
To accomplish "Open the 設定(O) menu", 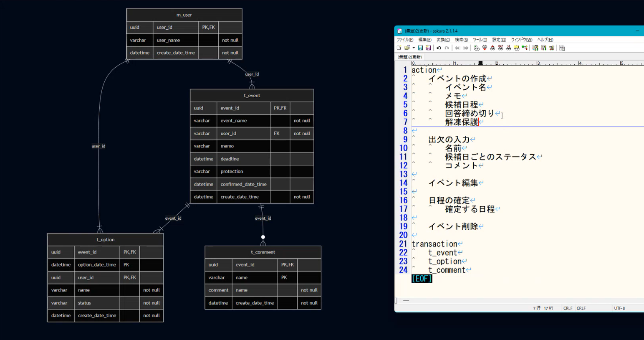I will pos(499,40).
